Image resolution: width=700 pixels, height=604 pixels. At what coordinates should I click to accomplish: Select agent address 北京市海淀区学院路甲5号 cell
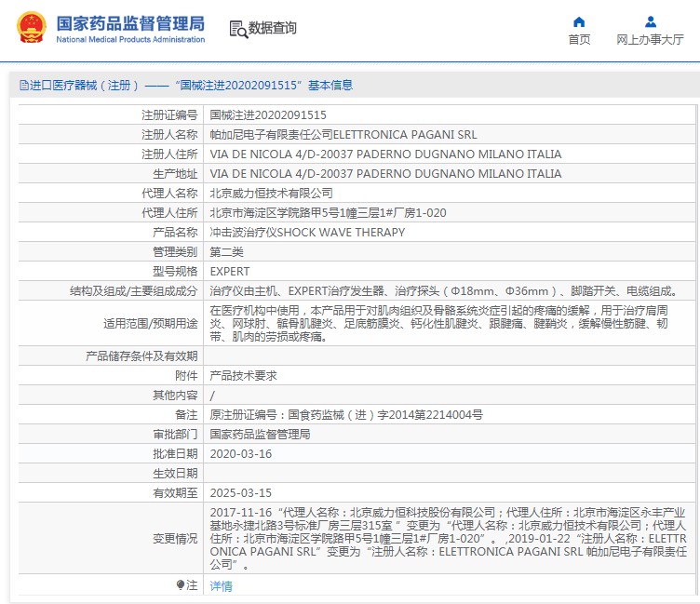click(328, 212)
